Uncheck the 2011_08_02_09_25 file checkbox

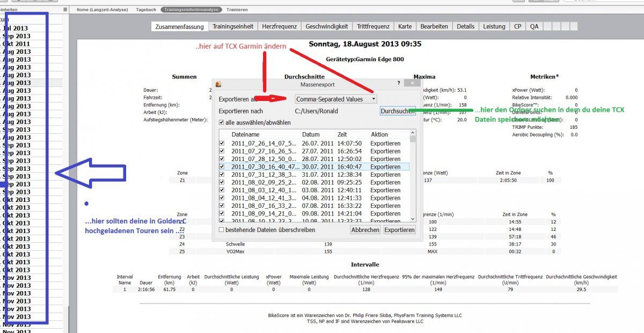(222, 182)
